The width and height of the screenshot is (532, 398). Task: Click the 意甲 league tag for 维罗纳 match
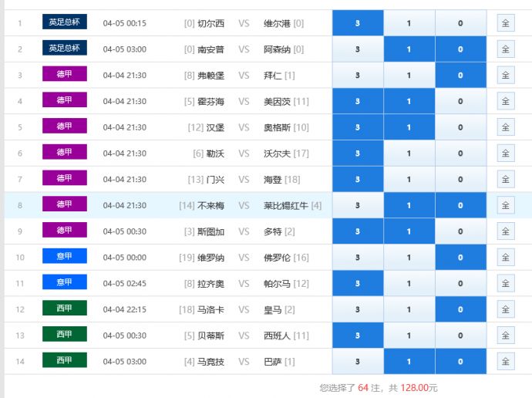point(65,256)
